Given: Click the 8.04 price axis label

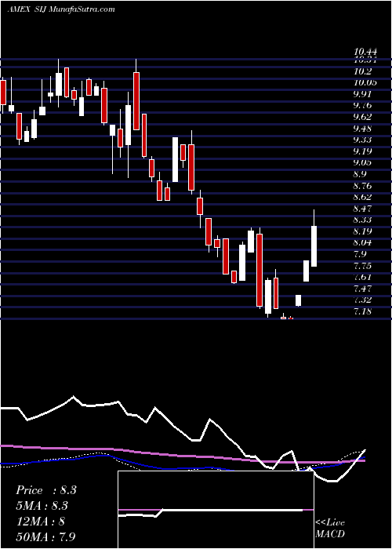Looking at the screenshot, I should click(364, 242).
